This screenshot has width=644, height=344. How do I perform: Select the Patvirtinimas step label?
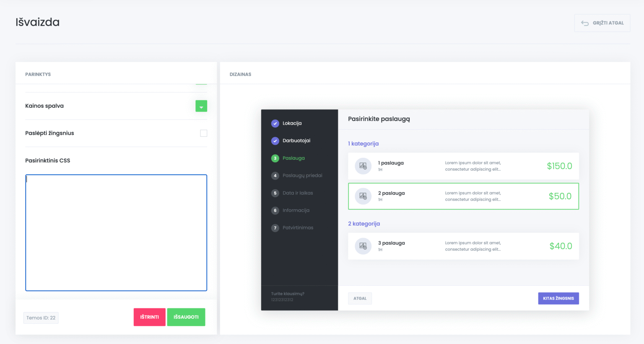[x=298, y=228]
